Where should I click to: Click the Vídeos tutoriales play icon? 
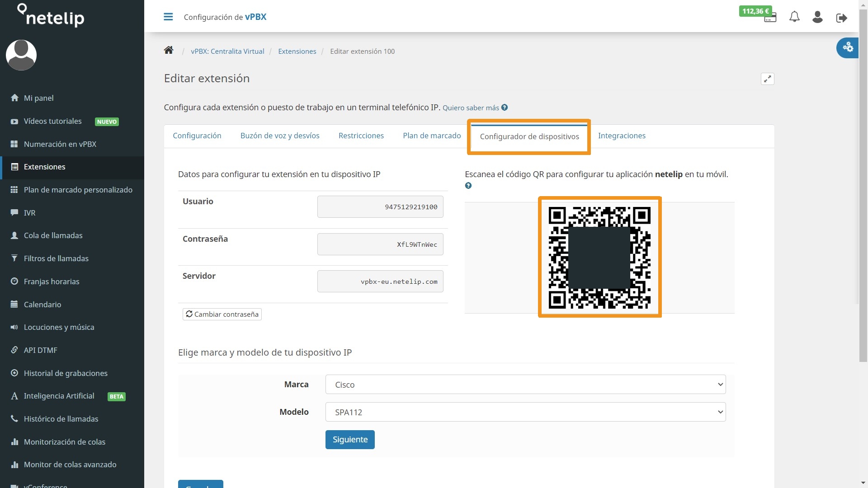click(x=14, y=121)
